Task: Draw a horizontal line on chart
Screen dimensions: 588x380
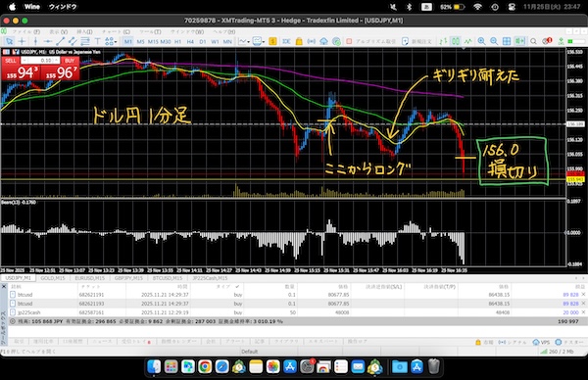Action: click(x=48, y=41)
